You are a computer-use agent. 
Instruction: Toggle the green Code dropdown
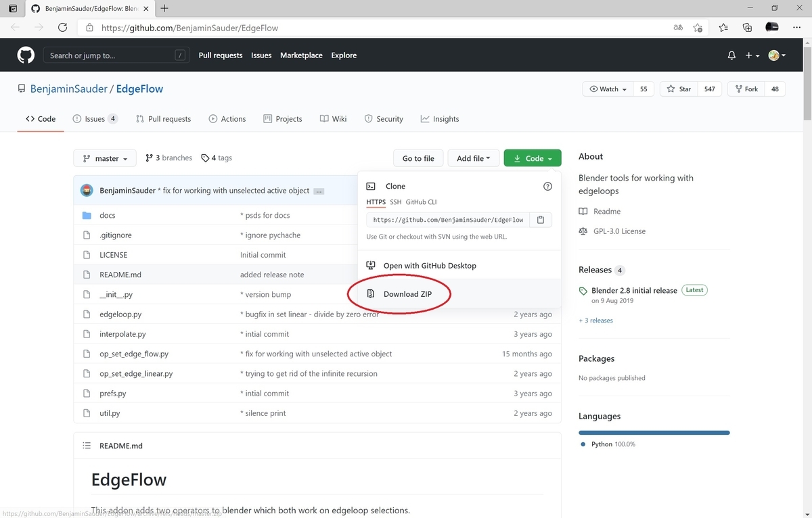pyautogui.click(x=533, y=158)
